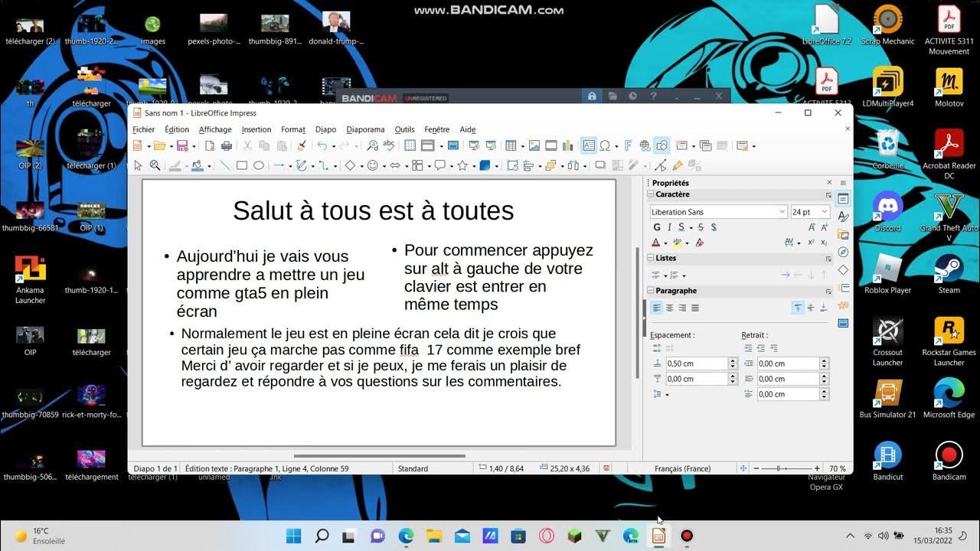Viewport: 980px width, 551px height.
Task: Click the Insert Image icon
Action: coord(534,145)
